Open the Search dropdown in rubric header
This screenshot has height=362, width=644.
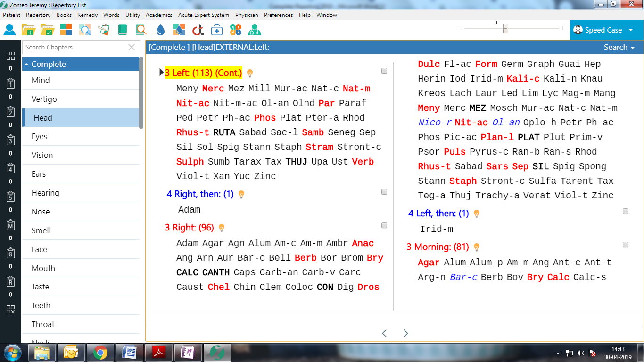[619, 47]
